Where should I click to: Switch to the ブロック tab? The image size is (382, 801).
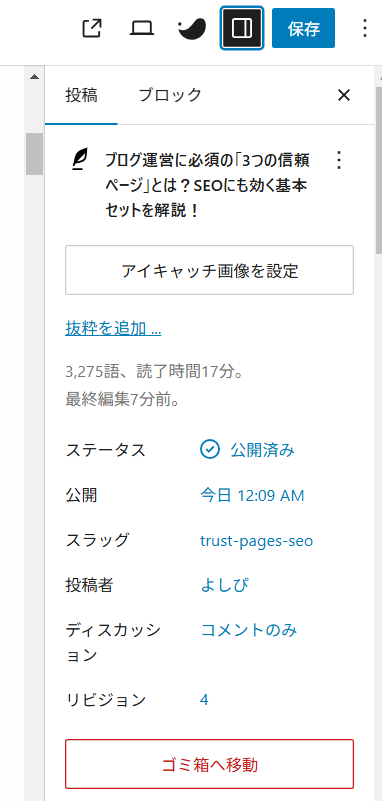coord(170,95)
